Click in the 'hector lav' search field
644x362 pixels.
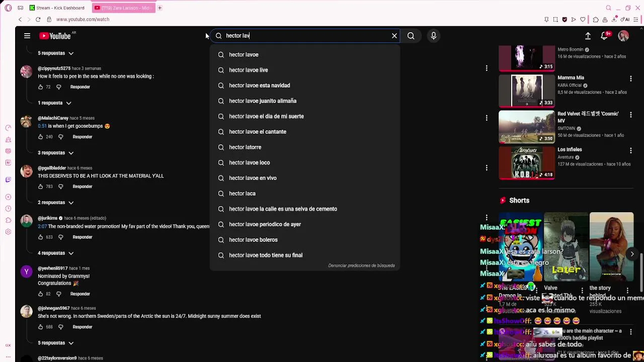point(305,36)
